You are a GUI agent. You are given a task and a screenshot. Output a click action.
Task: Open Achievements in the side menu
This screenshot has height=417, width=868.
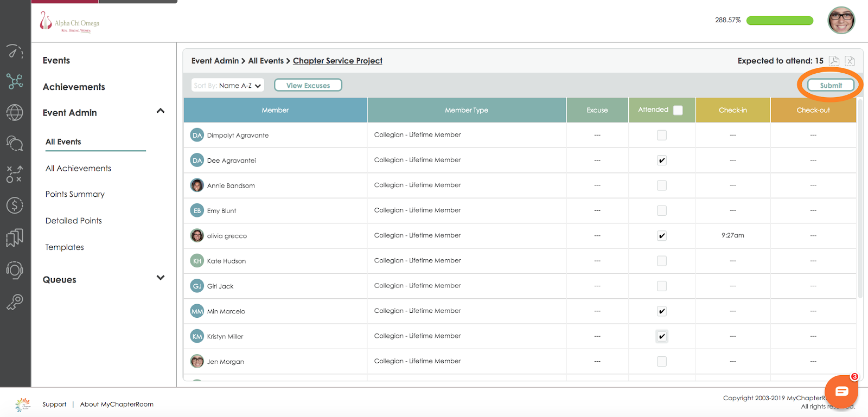(x=74, y=87)
